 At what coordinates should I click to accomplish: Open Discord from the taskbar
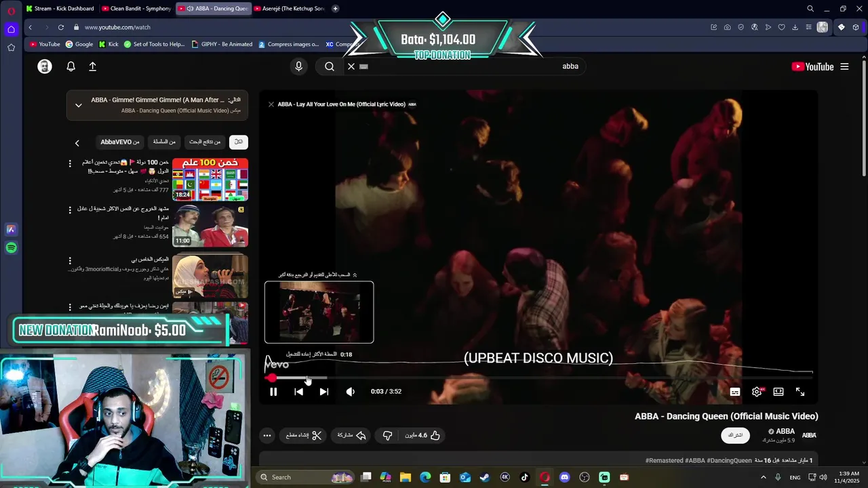click(564, 477)
